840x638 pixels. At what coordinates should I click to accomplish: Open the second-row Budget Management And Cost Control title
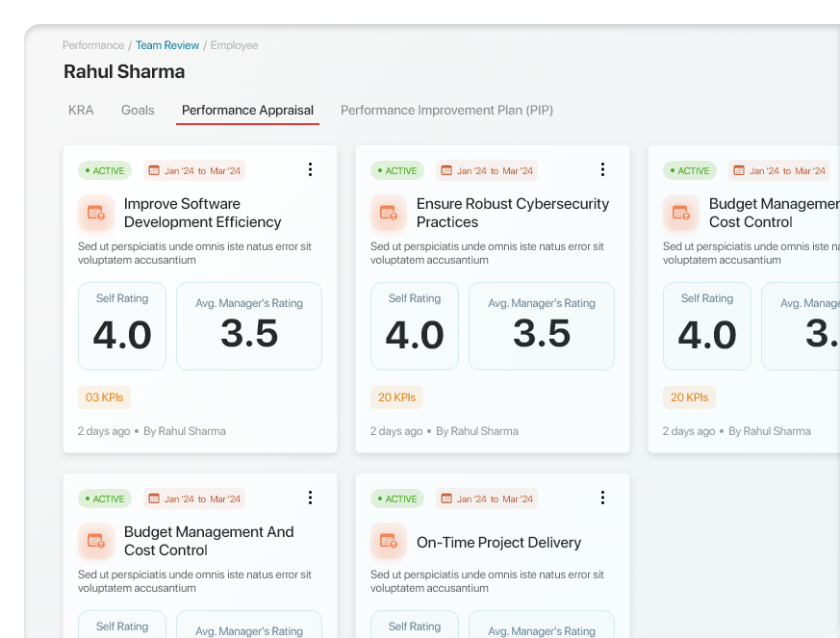[x=209, y=541]
